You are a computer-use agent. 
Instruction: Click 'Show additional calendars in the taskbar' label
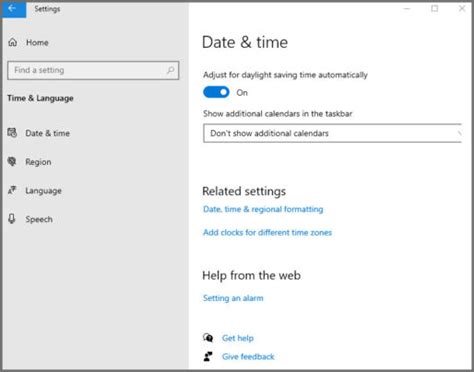pos(278,114)
